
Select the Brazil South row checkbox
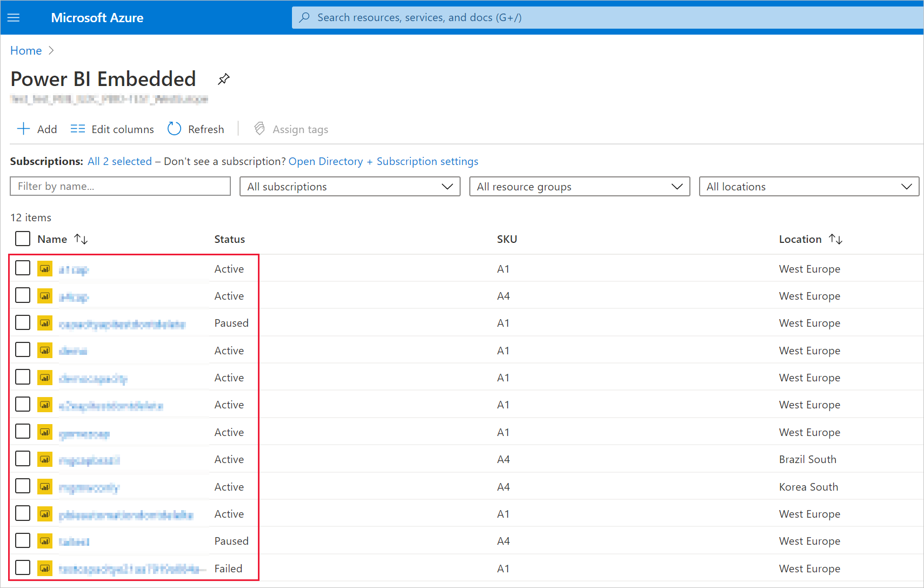click(23, 459)
